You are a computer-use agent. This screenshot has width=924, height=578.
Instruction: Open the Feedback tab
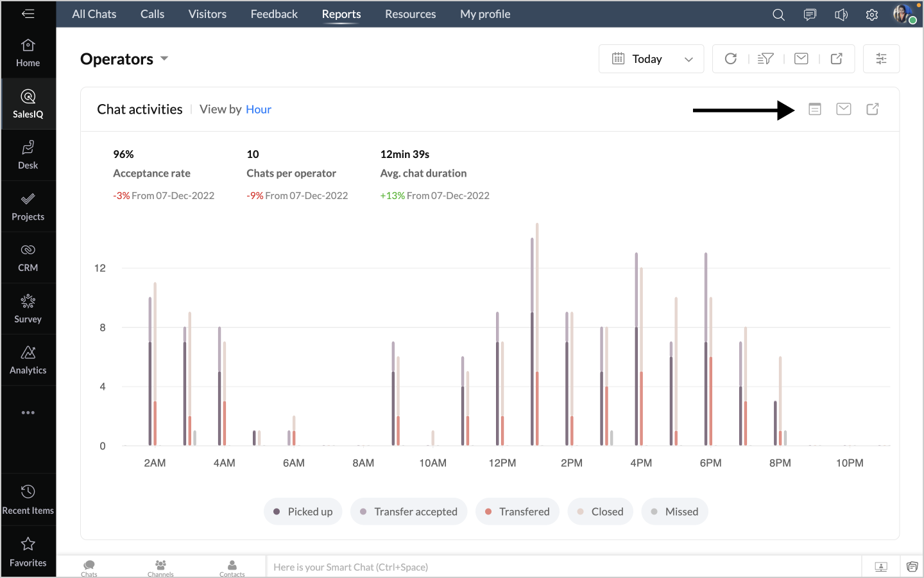coord(274,14)
